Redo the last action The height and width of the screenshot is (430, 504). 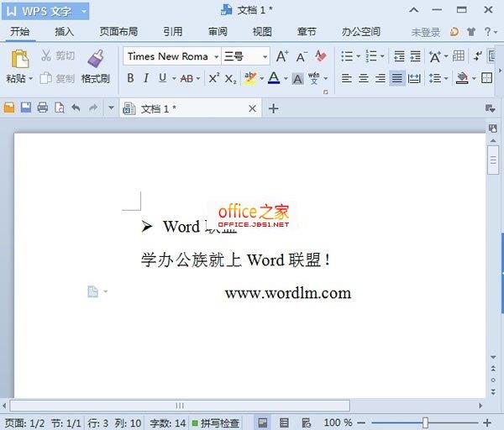click(x=93, y=107)
